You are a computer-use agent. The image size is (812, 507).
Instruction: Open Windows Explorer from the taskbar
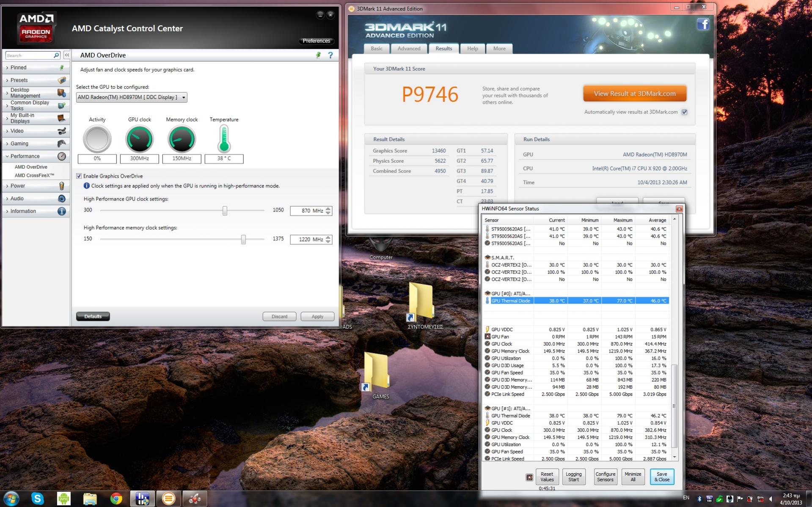coord(90,499)
